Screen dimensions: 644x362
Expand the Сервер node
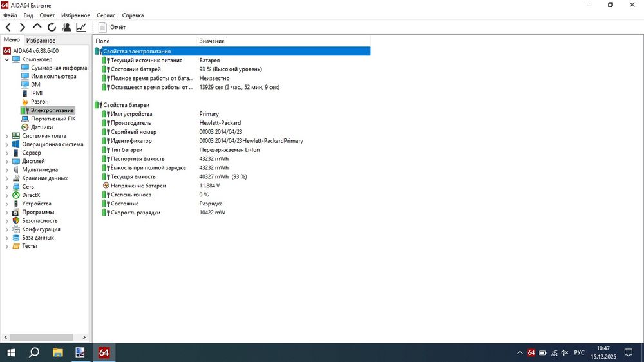coord(6,153)
